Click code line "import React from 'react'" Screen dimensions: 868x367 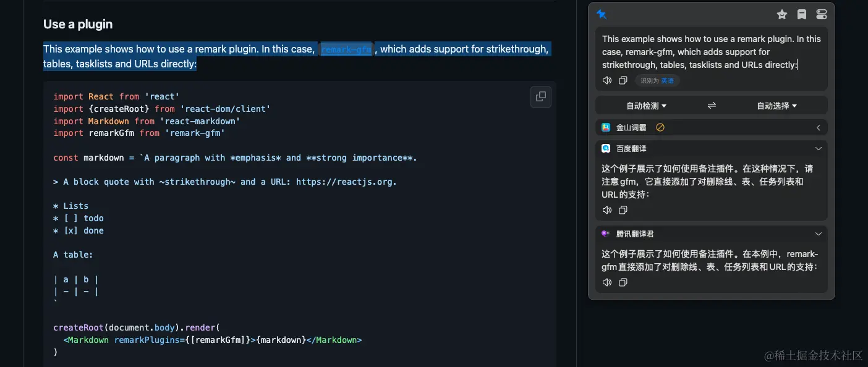click(116, 96)
